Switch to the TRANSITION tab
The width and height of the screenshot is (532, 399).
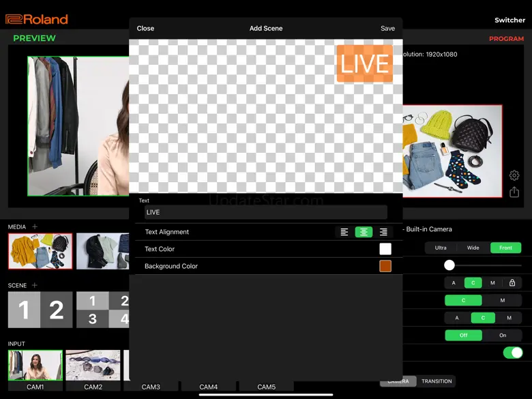pos(437,381)
